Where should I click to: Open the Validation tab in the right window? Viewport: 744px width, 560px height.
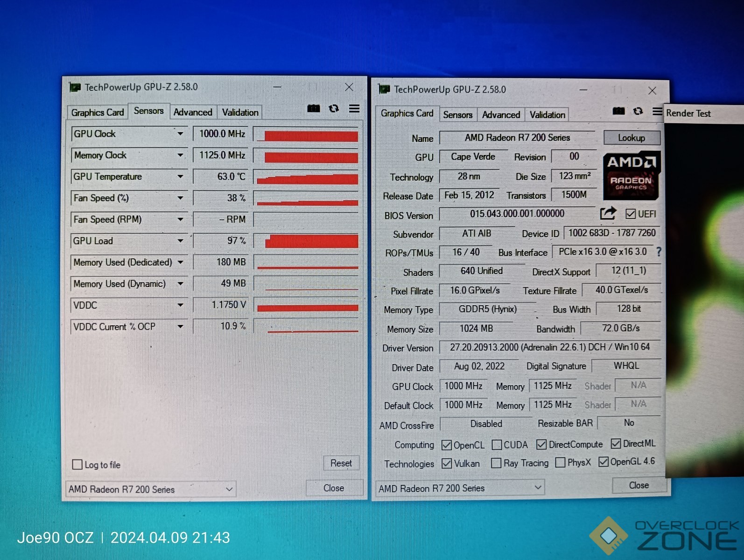(547, 115)
